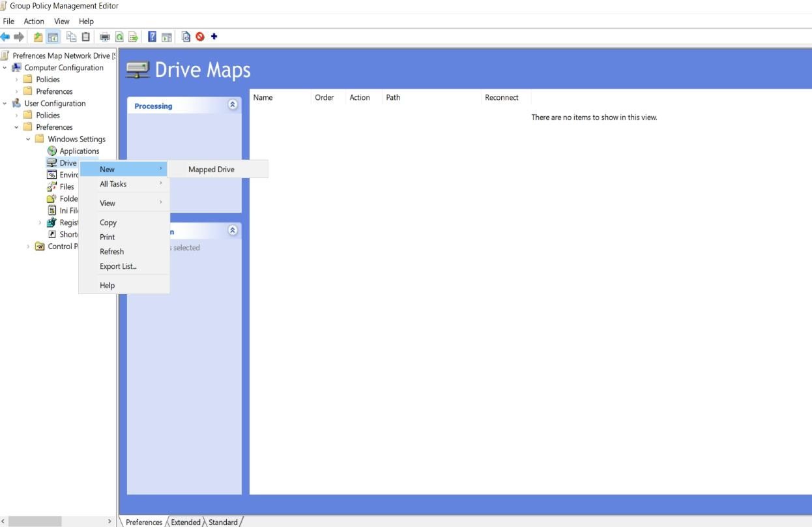The height and width of the screenshot is (527, 812).
Task: Collapse the Computer Configuration node
Action: pyautogui.click(x=5, y=68)
